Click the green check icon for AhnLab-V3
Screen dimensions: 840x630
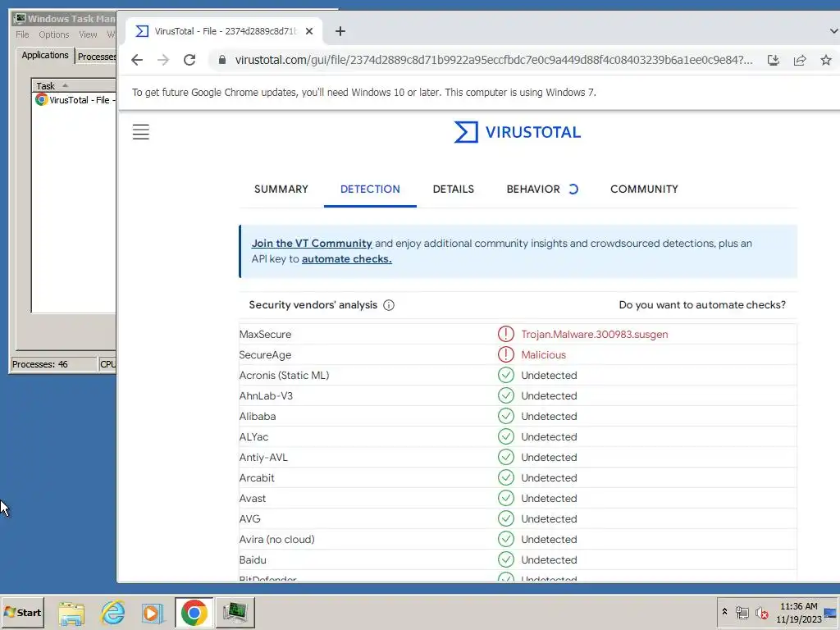pos(505,395)
